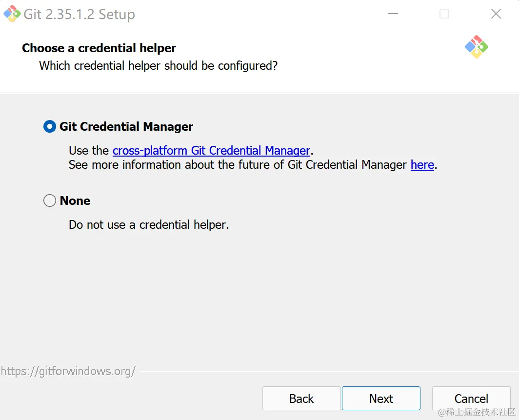519x420 pixels.
Task: Cancel the Git setup
Action: click(x=471, y=399)
